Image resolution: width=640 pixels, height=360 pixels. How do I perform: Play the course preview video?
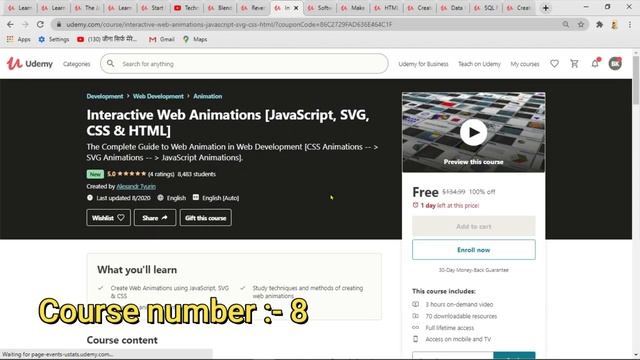tap(473, 132)
